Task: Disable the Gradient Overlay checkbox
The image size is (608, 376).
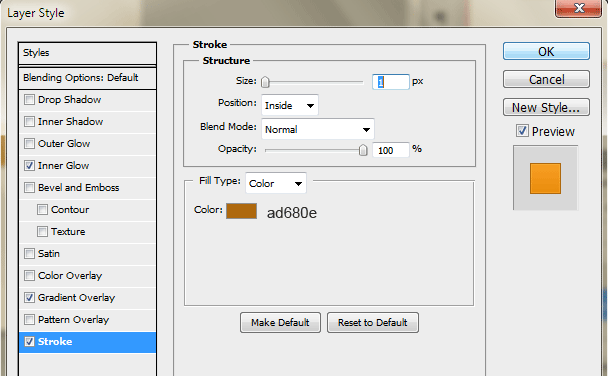Action: (x=29, y=297)
